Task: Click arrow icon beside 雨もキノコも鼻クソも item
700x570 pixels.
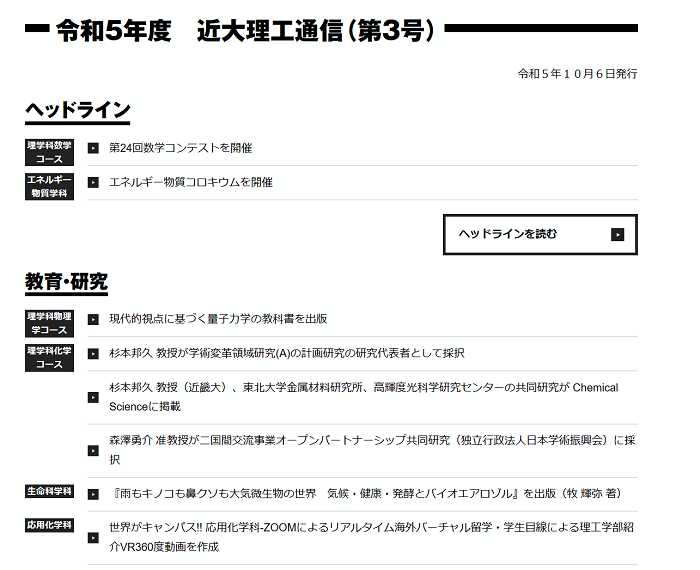Action: click(93, 494)
